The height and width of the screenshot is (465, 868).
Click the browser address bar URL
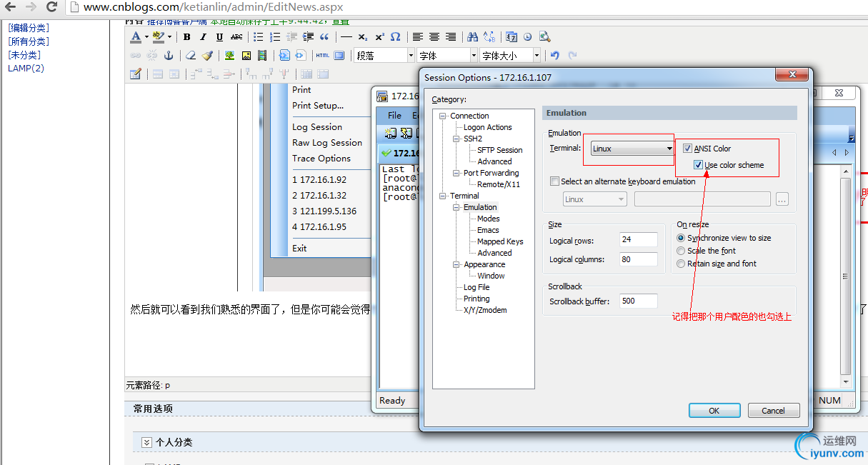[213, 7]
